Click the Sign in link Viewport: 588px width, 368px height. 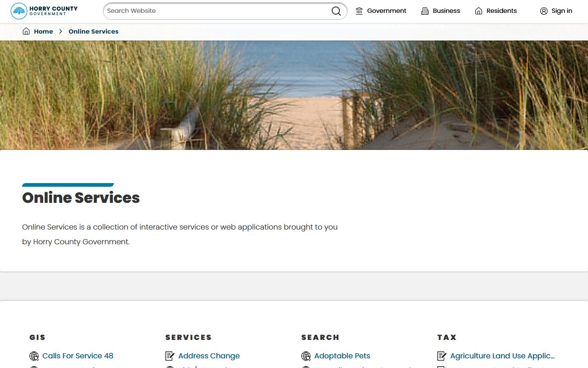556,11
